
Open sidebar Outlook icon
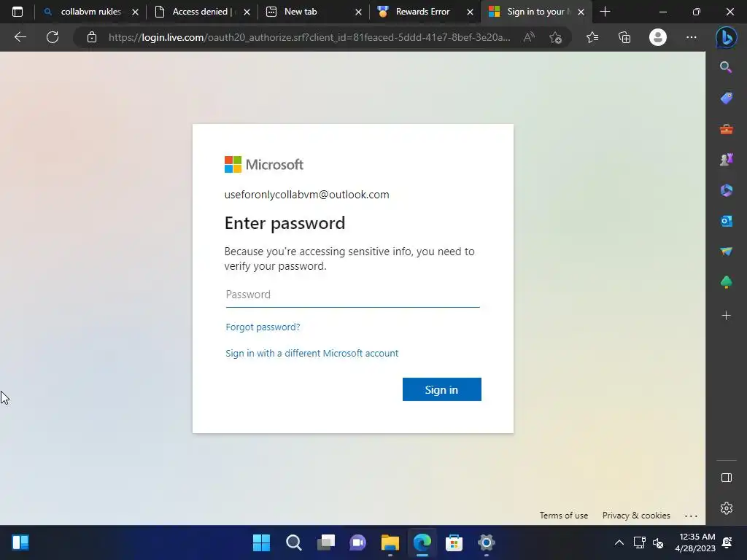tap(726, 221)
